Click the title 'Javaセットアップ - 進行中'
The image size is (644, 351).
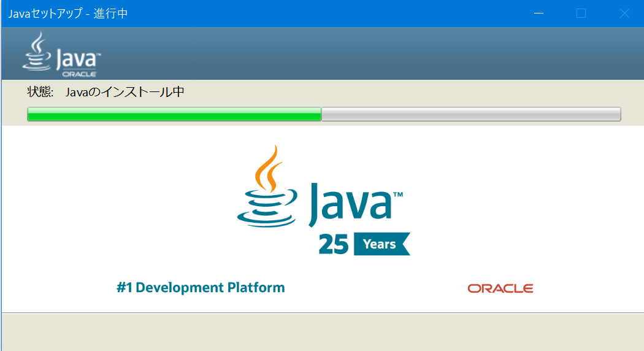click(x=68, y=13)
